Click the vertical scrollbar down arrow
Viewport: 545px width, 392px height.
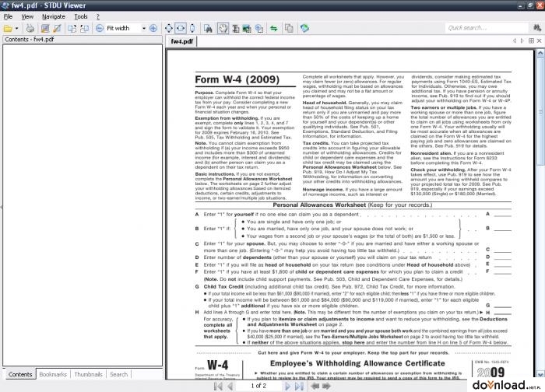(x=540, y=374)
